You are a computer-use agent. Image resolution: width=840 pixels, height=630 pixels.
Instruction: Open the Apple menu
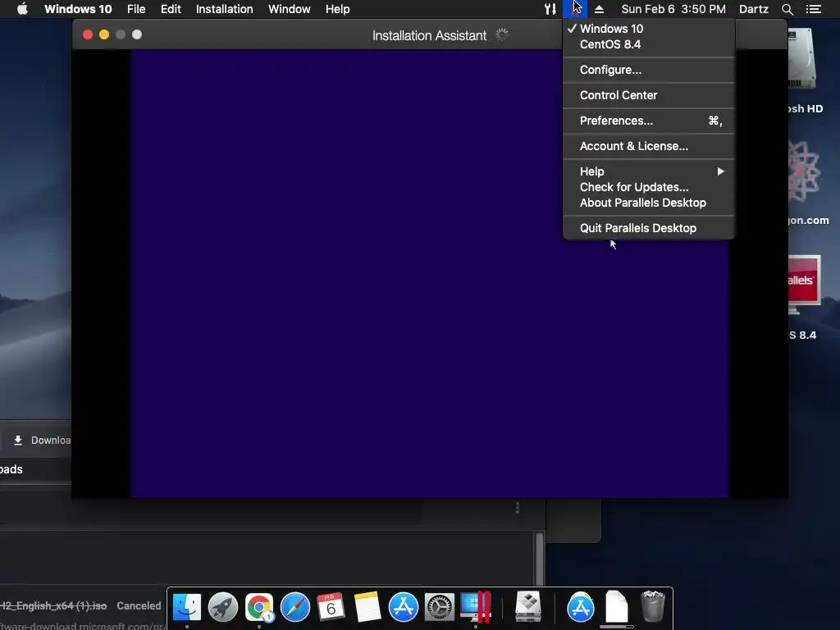[x=22, y=9]
